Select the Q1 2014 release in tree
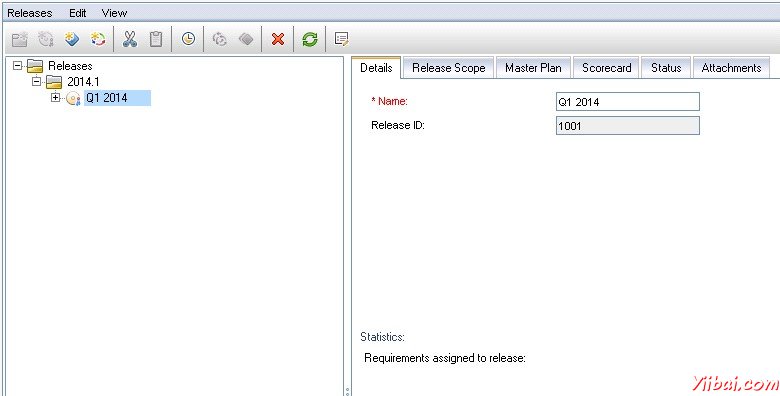Image resolution: width=780 pixels, height=396 pixels. [x=117, y=98]
